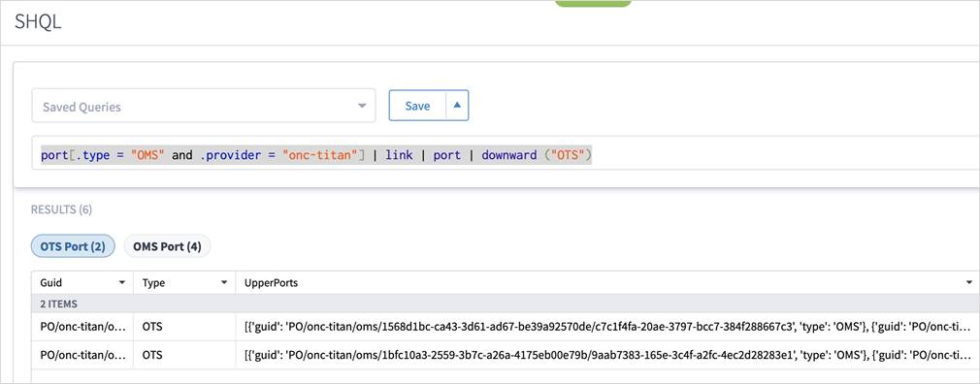This screenshot has height=384, width=980.
Task: Open the Saved Queries dropdown
Action: (x=203, y=106)
